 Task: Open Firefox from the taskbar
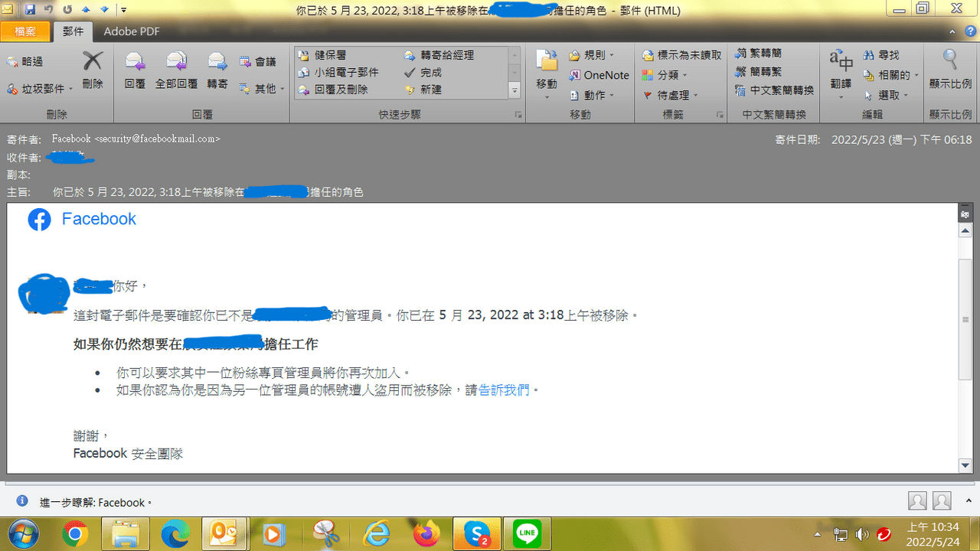(x=426, y=533)
